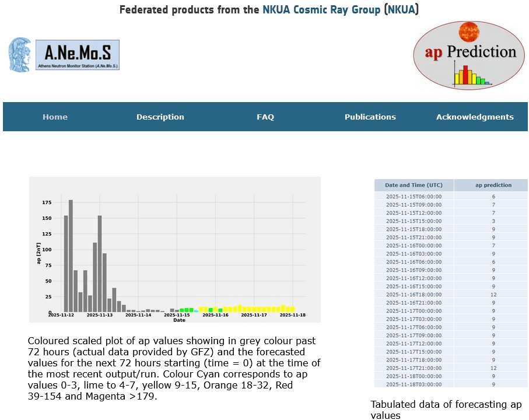Navigate to the Publications page
This screenshot has width=529, height=420.
tap(370, 117)
